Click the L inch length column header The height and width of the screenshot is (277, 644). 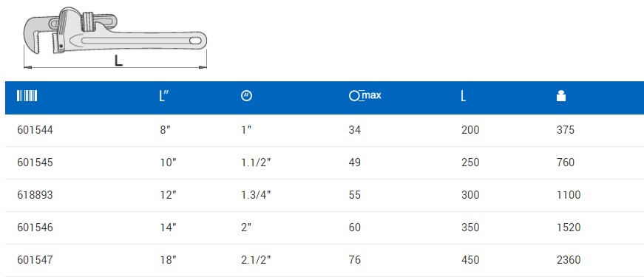click(x=164, y=96)
